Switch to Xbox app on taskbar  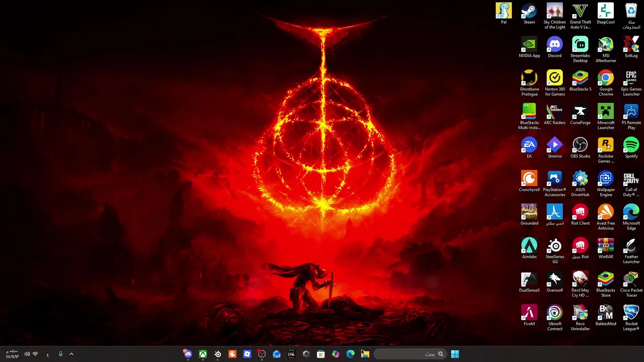click(203, 354)
